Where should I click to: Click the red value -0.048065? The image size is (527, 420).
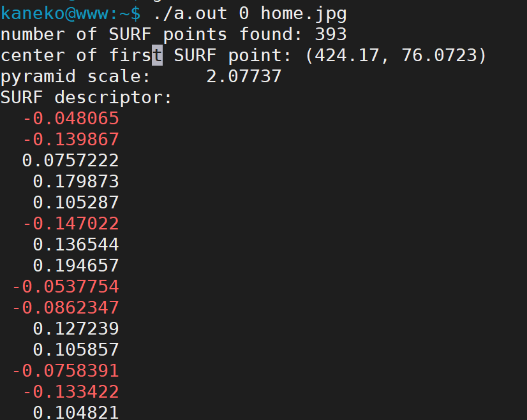point(71,119)
